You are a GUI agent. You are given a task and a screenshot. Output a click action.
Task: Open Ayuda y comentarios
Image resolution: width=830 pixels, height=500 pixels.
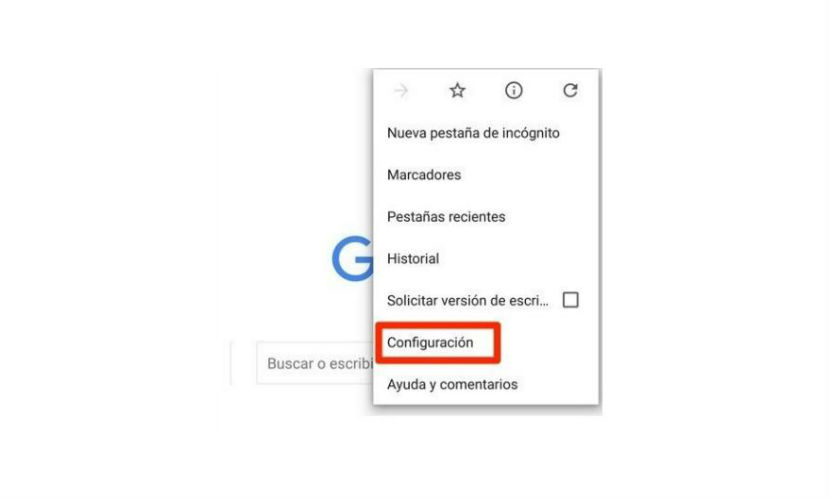452,384
